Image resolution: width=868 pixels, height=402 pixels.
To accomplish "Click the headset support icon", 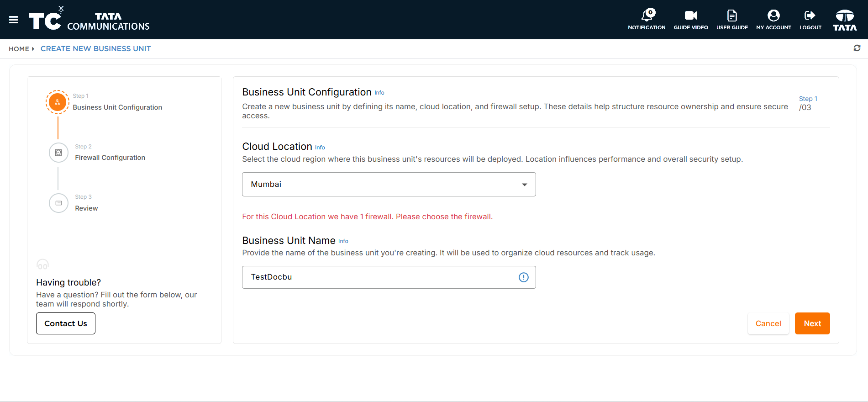I will pyautogui.click(x=42, y=264).
